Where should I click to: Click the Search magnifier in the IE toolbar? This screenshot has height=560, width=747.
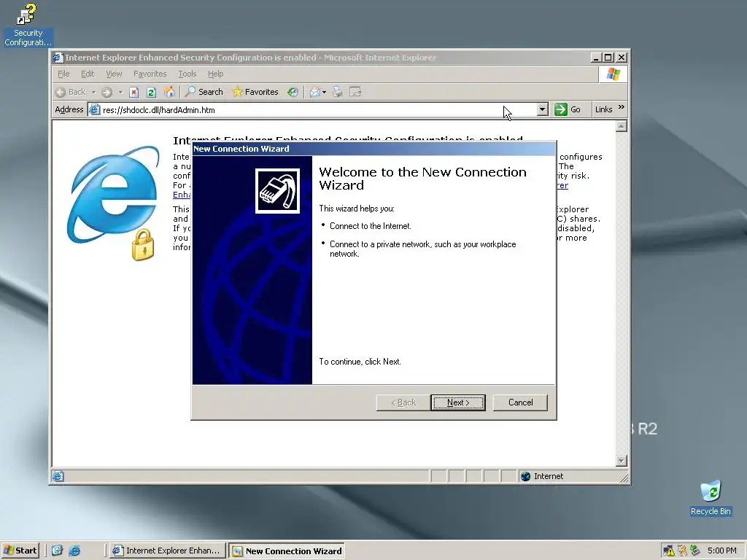[190, 91]
